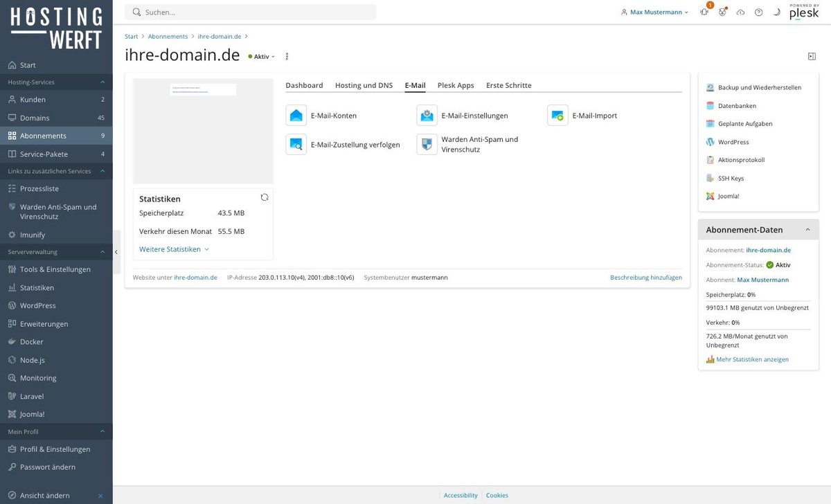Viewport: 831px width, 504px height.
Task: Open the E-Mail-Einstellungen icon
Action: 427,116
